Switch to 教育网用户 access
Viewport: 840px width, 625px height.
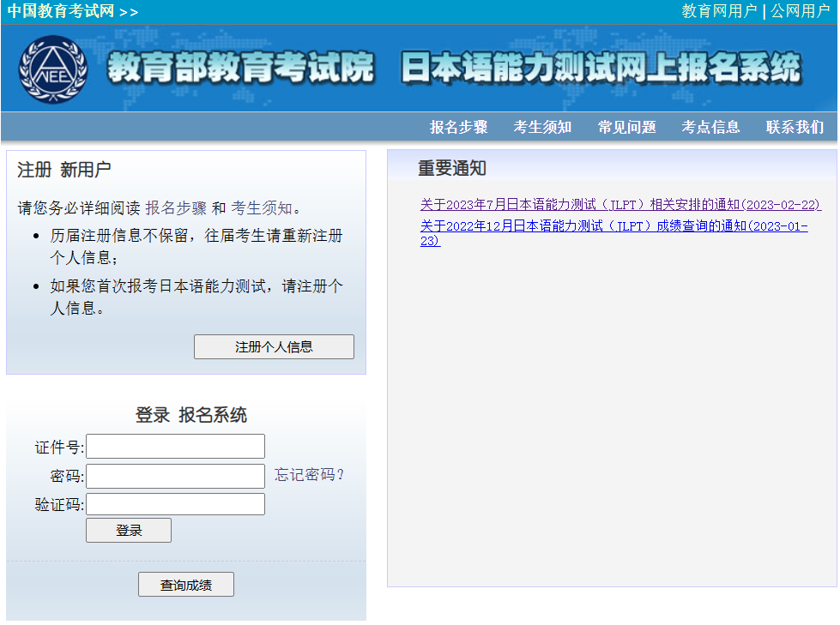719,11
